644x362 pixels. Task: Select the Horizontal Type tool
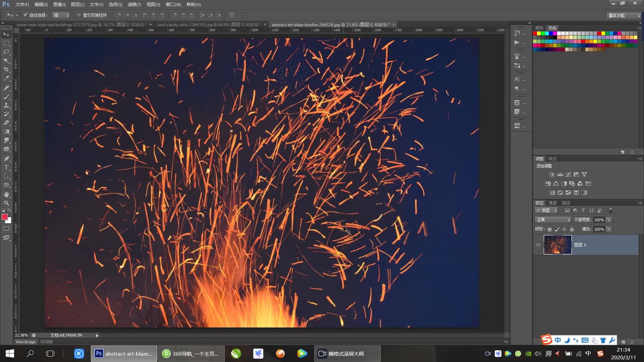(6, 167)
